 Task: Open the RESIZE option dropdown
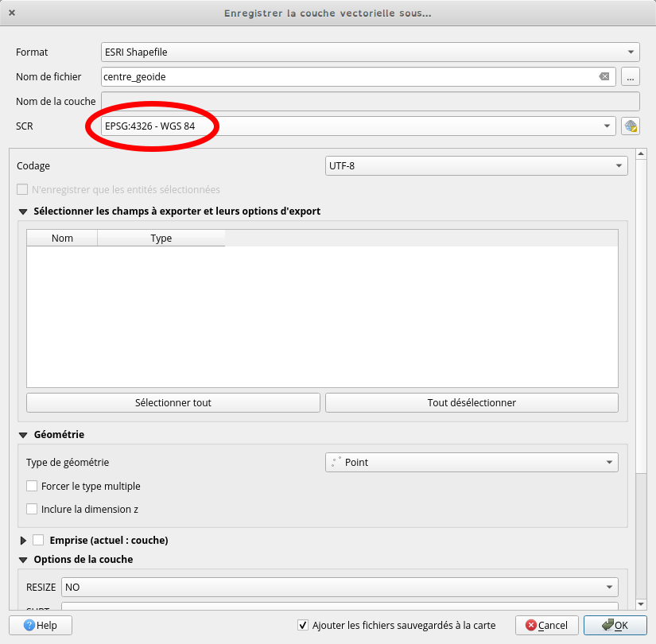click(x=340, y=588)
